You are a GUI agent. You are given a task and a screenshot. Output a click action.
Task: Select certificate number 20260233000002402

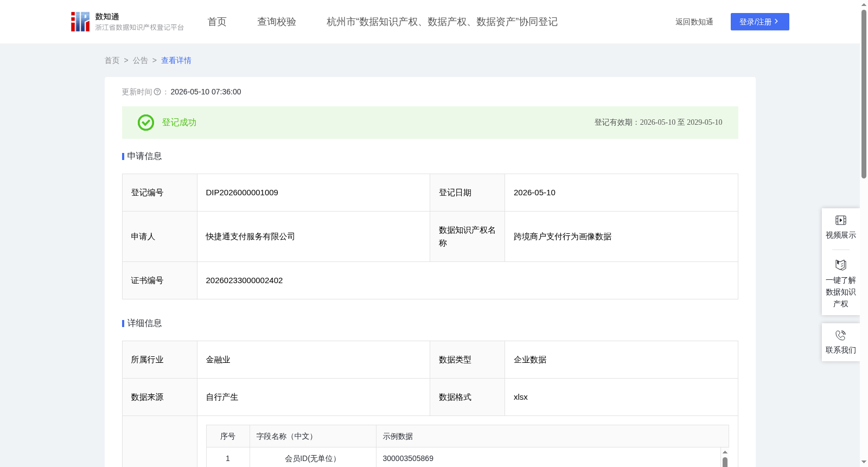point(244,280)
